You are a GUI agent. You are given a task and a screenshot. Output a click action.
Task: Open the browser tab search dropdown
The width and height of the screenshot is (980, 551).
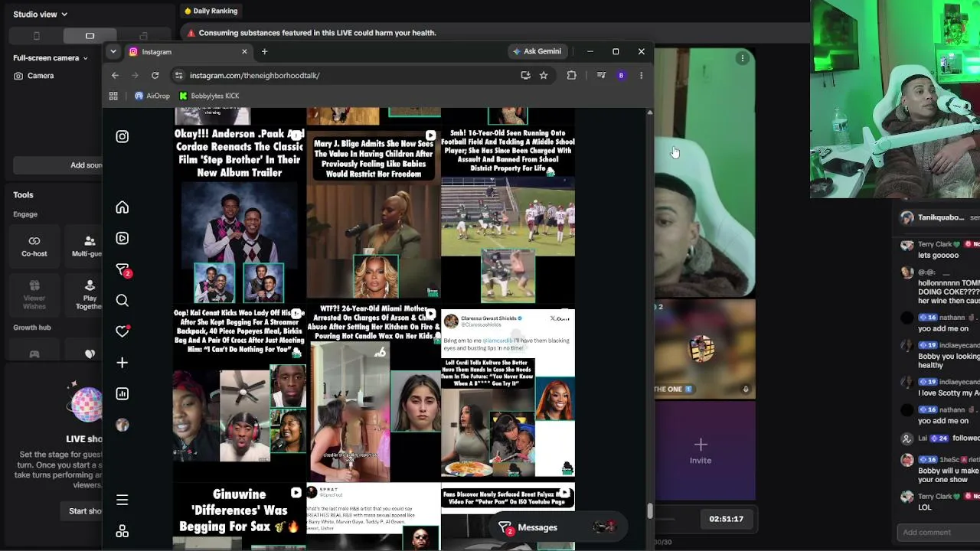pos(113,51)
